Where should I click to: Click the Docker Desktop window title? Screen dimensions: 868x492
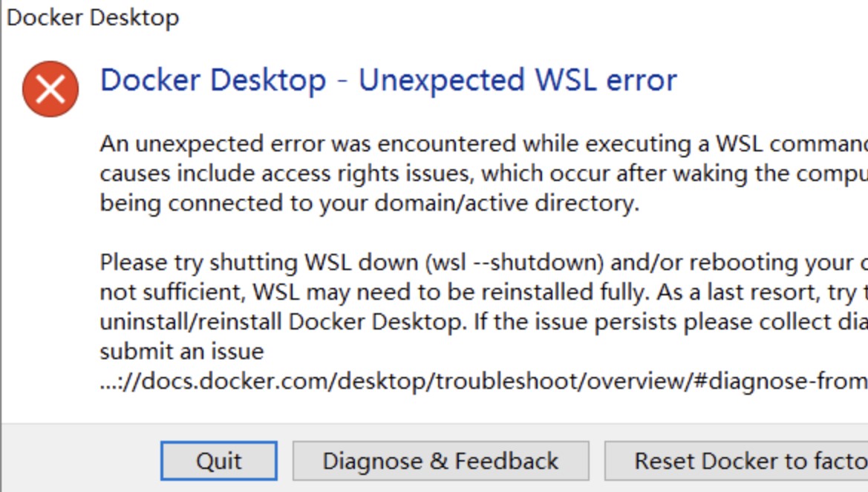(93, 17)
